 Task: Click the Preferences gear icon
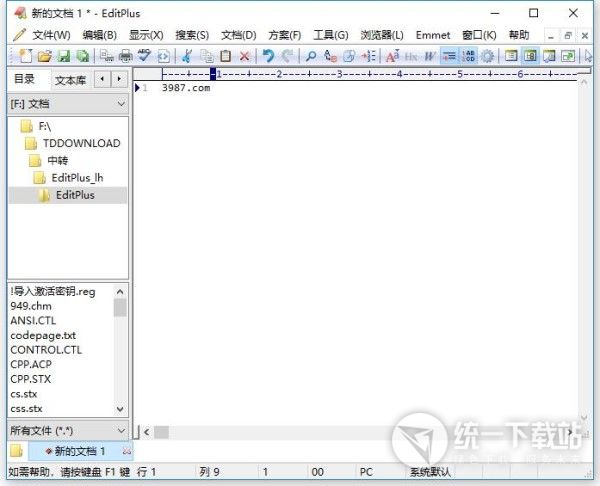point(487,56)
